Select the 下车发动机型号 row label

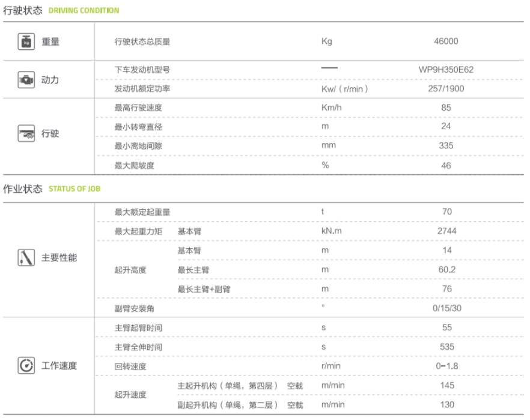pyautogui.click(x=142, y=70)
